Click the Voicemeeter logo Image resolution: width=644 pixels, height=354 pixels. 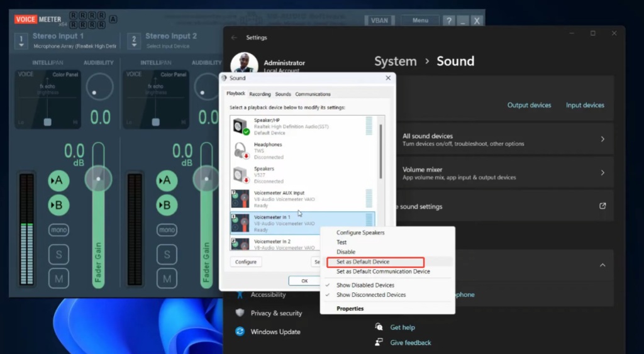click(x=38, y=19)
